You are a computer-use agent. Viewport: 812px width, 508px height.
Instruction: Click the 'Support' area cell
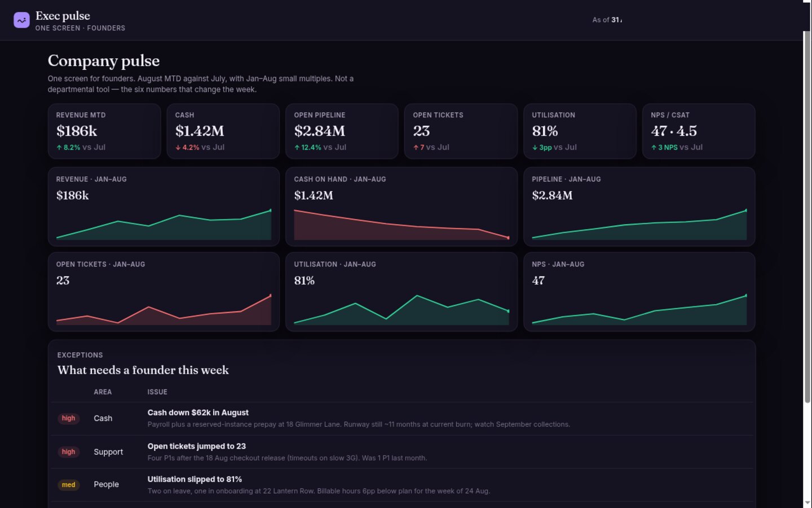tap(108, 452)
